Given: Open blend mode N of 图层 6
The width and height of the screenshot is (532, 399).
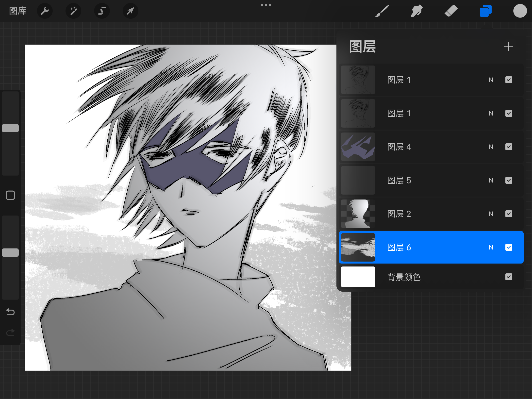Looking at the screenshot, I should (491, 247).
